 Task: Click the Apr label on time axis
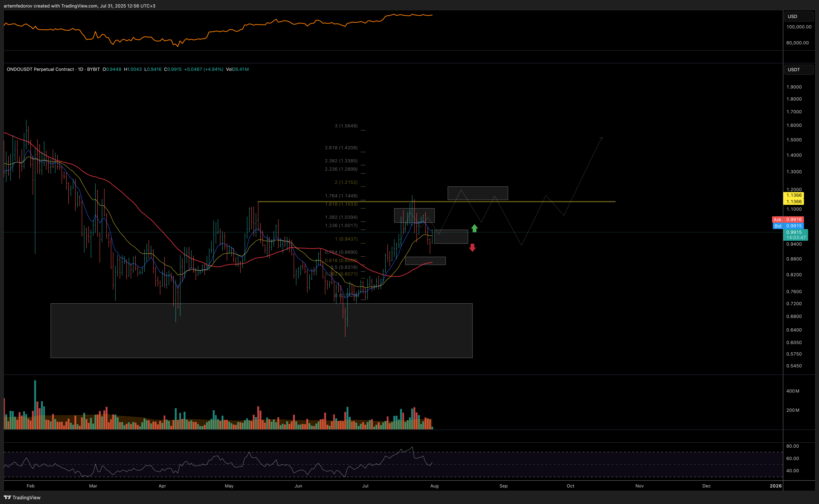162,486
